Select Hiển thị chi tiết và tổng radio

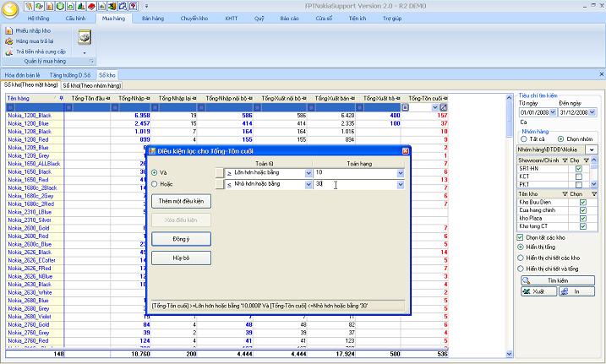coord(520,269)
